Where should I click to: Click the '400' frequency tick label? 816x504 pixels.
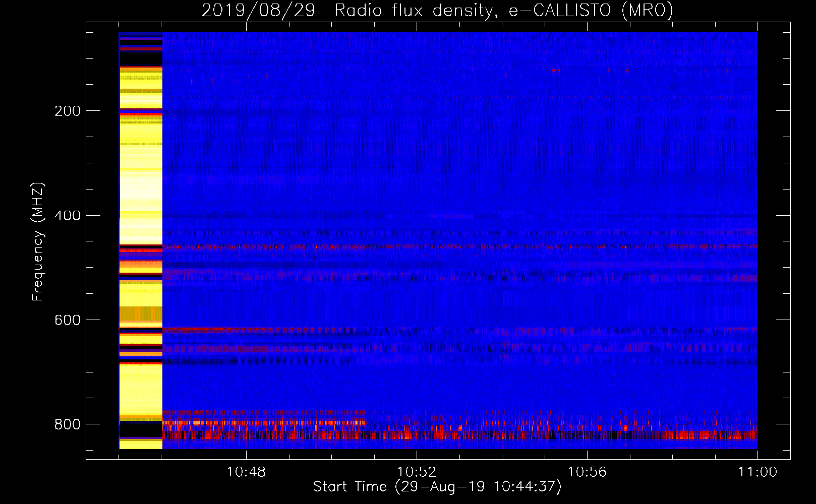[x=68, y=216]
